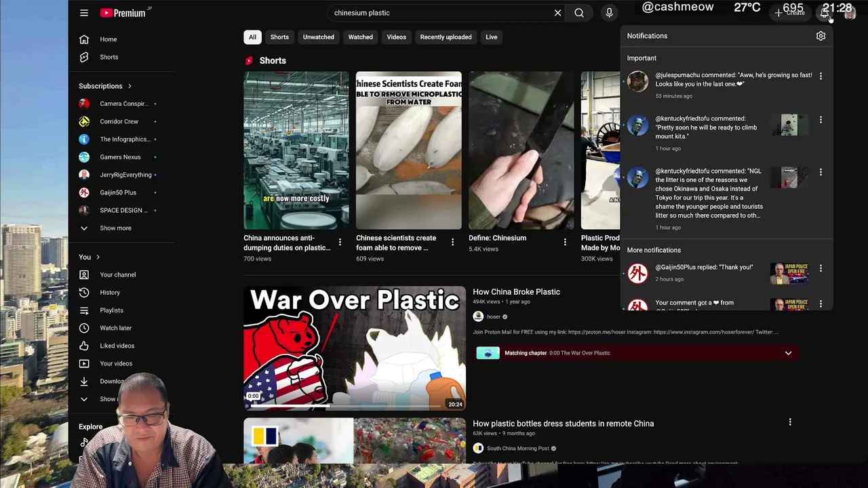Image resolution: width=868 pixels, height=488 pixels.
Task: Open the notifications settings gear
Action: click(x=821, y=36)
